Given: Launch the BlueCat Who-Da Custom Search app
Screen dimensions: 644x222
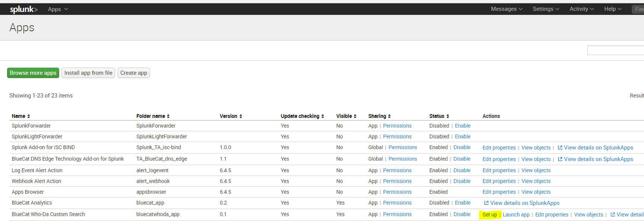Looking at the screenshot, I should [516, 215].
